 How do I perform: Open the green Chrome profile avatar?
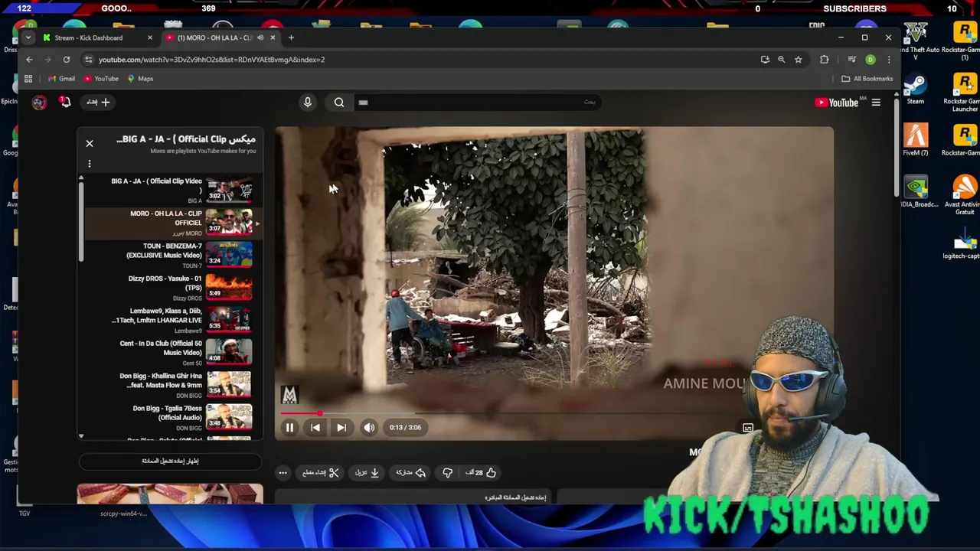871,60
